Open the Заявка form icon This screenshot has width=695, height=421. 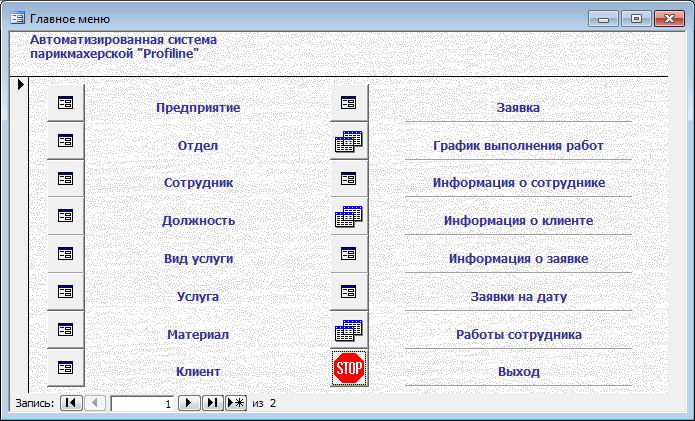349,103
